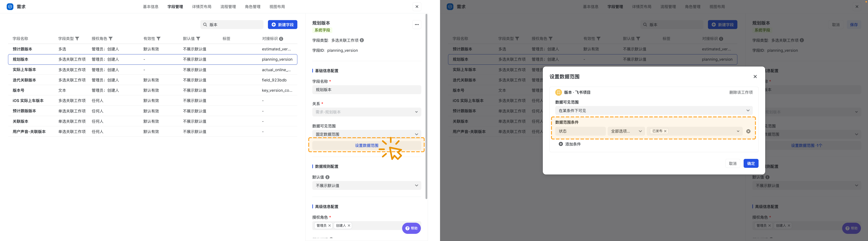Open the 字段类型 column filter in the dimmed right table
The image size is (868, 241).
[x=517, y=39]
